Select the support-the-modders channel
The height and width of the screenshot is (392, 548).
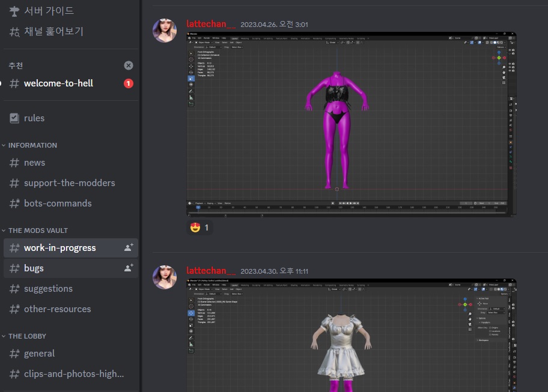click(69, 183)
